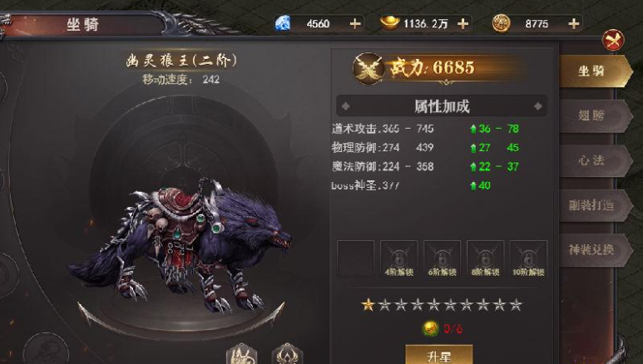Viewport: 643px width, 364px height.
Task: Open the 翅膀 tab
Action: point(591,116)
